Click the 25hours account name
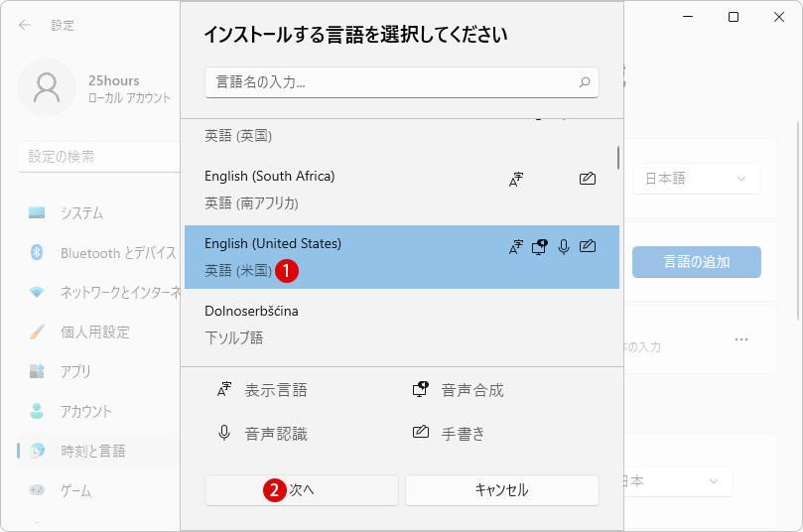This screenshot has height=532, width=803. [114, 80]
